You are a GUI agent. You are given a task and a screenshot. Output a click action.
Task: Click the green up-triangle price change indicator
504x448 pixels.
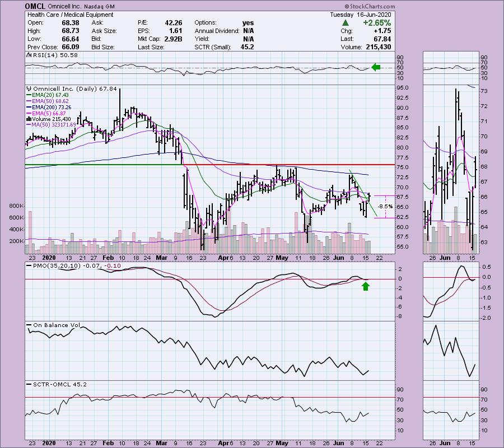[x=345, y=22]
